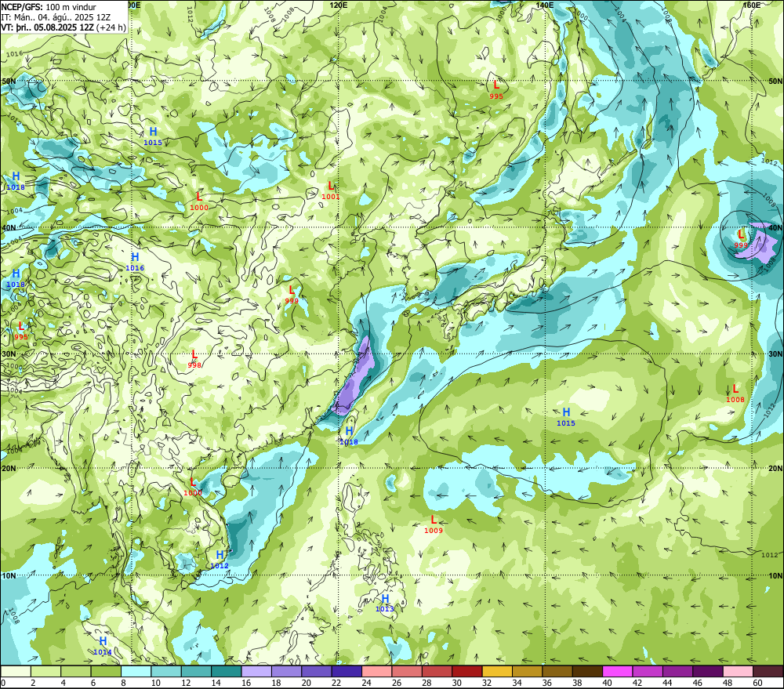Pick the bright magenta 40–42 legend swatch
The image size is (784, 689).
[x=618, y=671]
